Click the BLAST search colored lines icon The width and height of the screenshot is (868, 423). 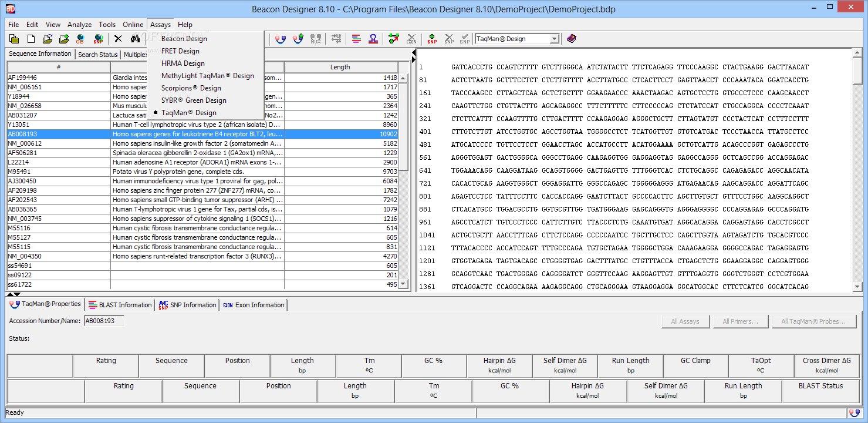point(356,39)
